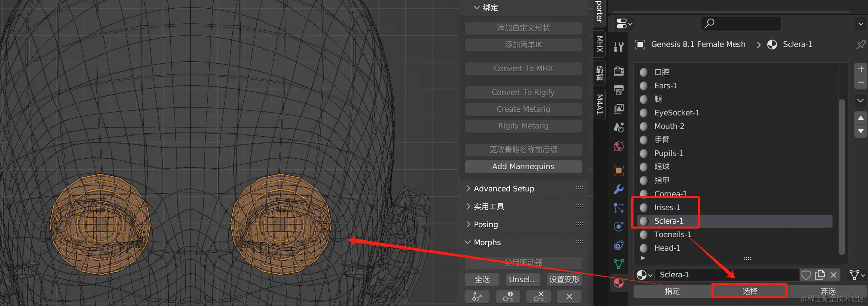Open the Render properties tab
This screenshot has width=868, height=306.
[x=619, y=71]
